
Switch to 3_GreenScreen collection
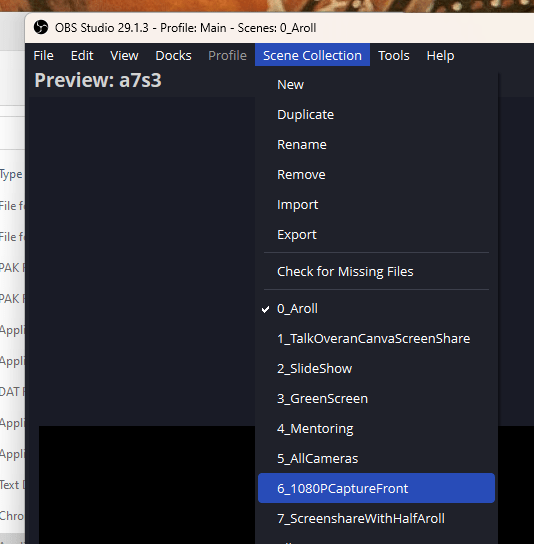376,399
